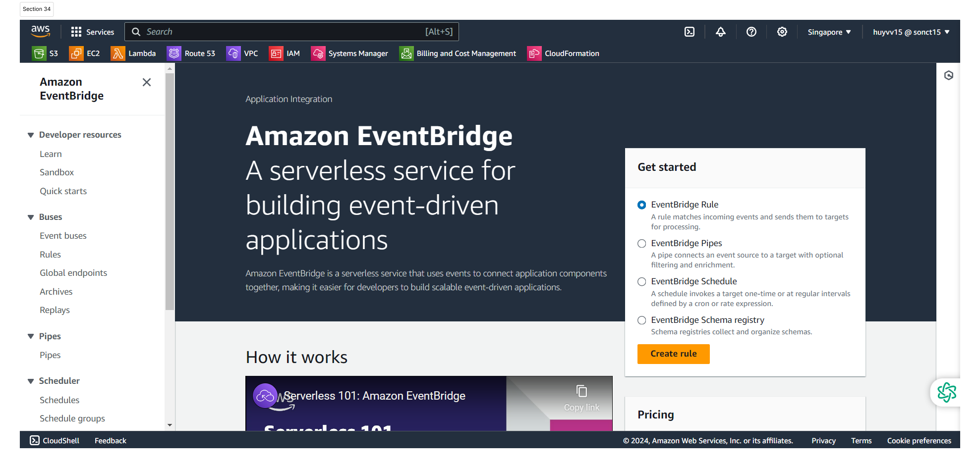Click the search magnifier icon
This screenshot has width=980, height=468.
(136, 32)
